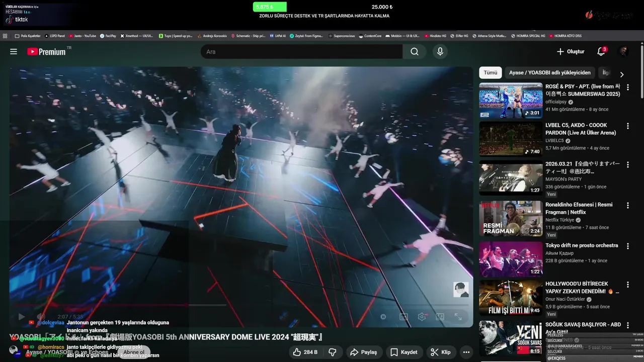Screen dimensions: 644x362
Task: Open the notifications bell
Action: 601,51
